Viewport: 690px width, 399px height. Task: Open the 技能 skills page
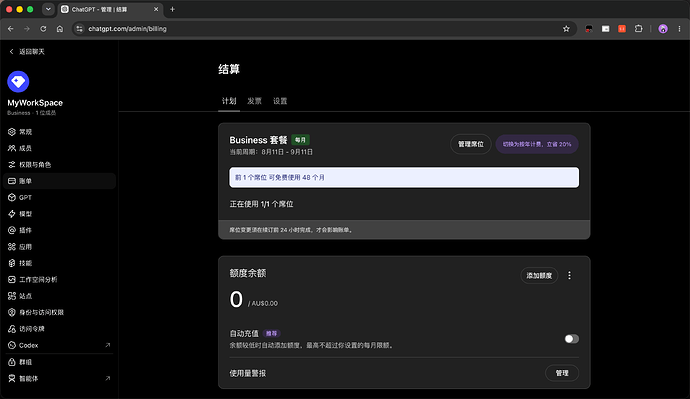click(59, 263)
